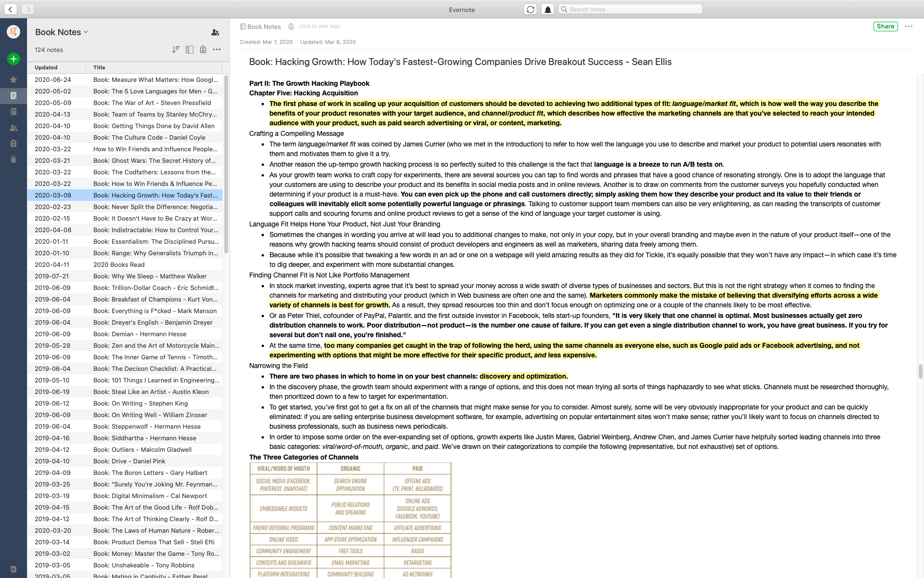
Task: Open note The Boron Letters
Action: click(125, 473)
